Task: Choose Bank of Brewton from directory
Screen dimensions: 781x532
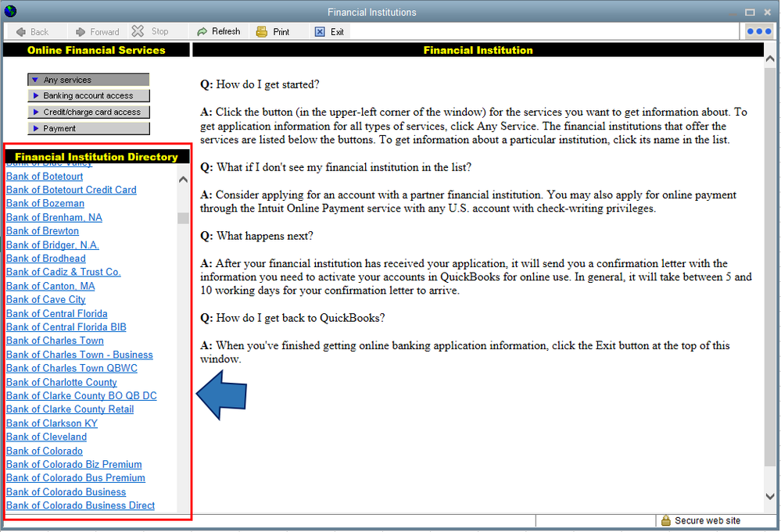Action: coord(42,231)
